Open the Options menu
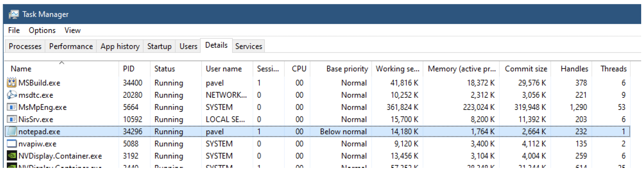Image resolution: width=644 pixels, height=176 pixels. point(42,30)
